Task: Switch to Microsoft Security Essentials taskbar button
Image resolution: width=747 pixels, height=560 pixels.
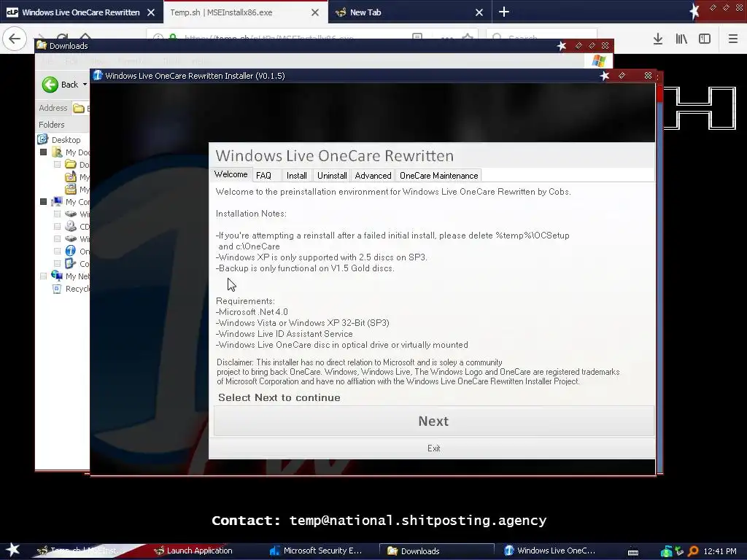Action: click(317, 551)
